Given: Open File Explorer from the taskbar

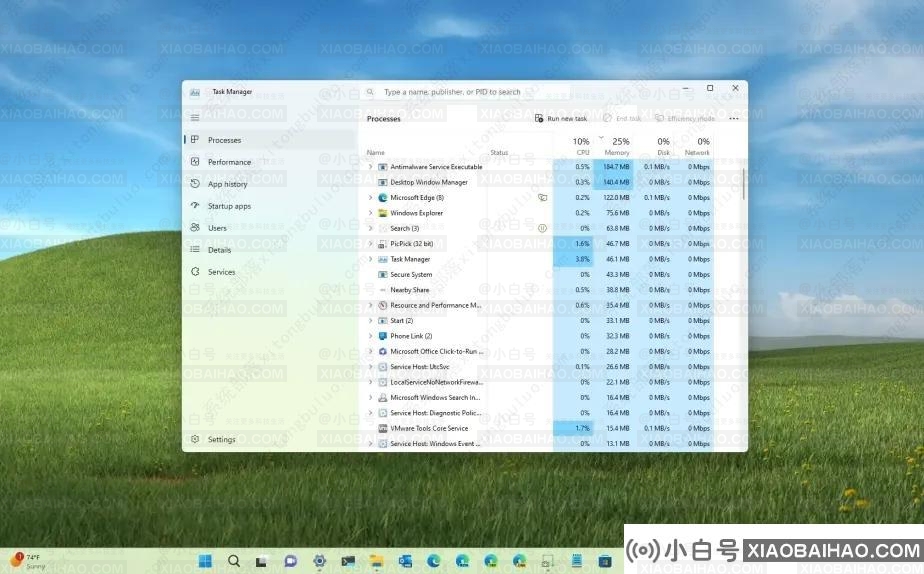Looking at the screenshot, I should 376,561.
